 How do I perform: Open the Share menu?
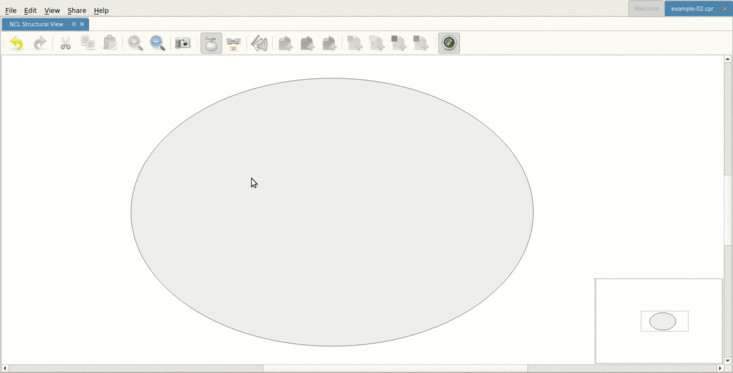(x=77, y=10)
